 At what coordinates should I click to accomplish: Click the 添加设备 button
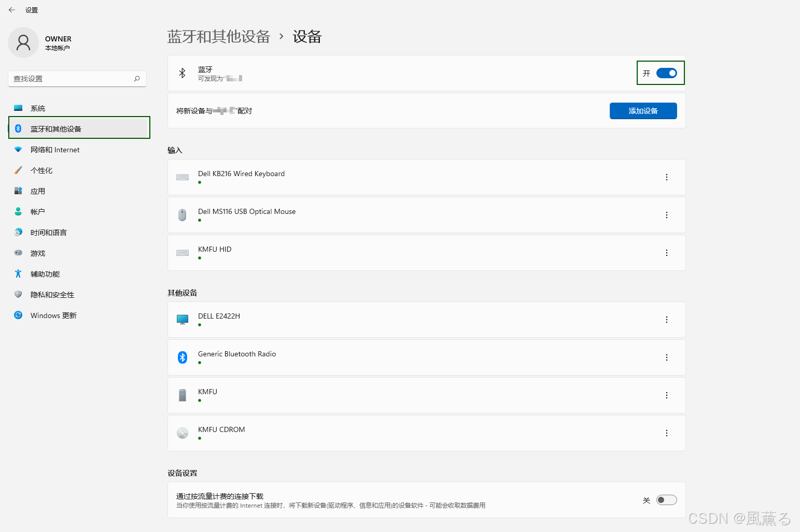tap(643, 111)
